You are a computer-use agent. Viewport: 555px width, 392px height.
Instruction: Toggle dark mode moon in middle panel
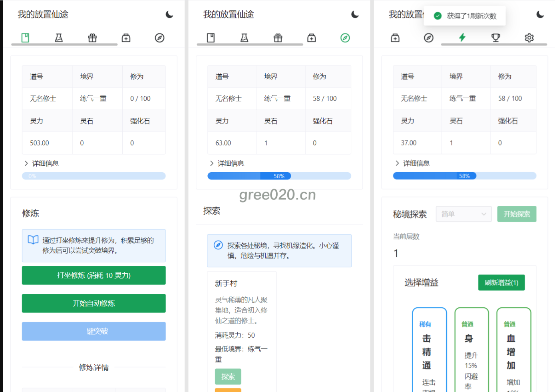pyautogui.click(x=355, y=15)
